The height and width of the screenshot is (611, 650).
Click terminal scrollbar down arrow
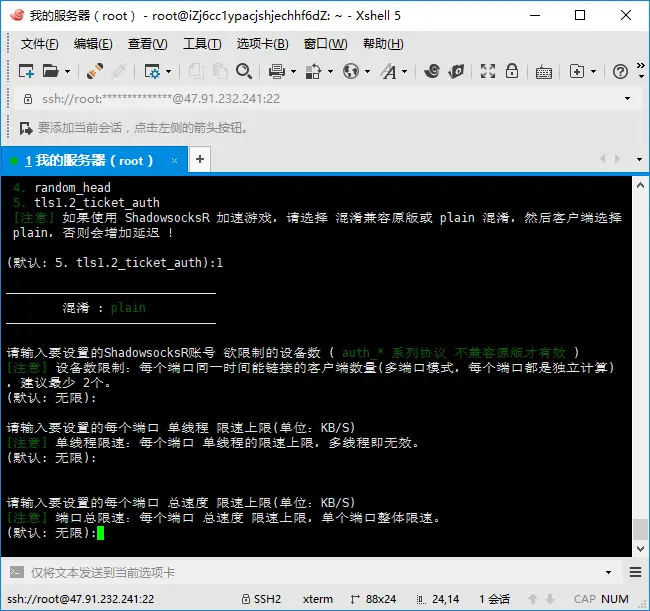640,548
